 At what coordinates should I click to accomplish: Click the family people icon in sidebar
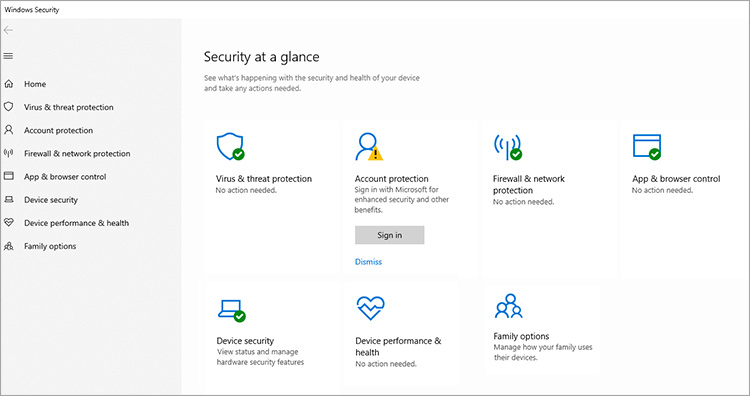(9, 246)
